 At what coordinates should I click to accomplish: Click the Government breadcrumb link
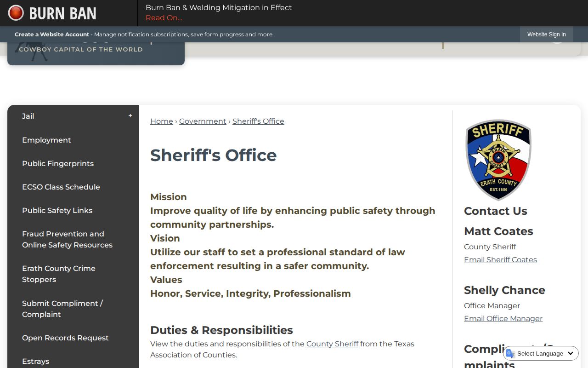click(x=203, y=121)
